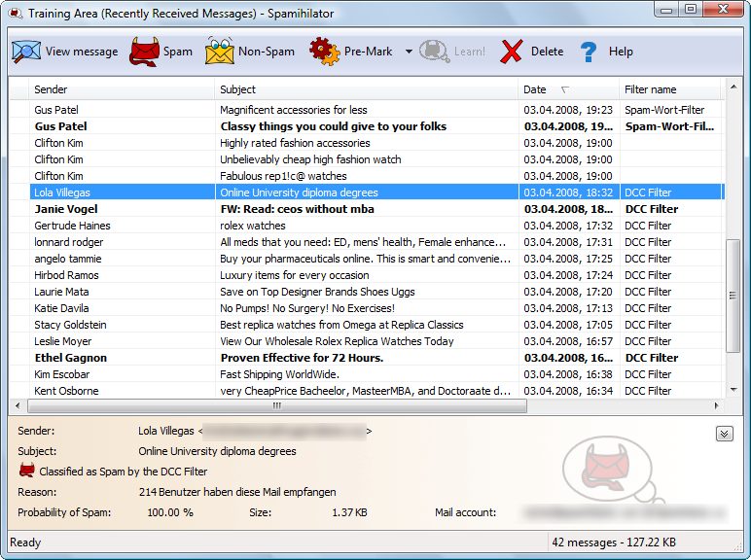Click the Delete toolbar label

pyautogui.click(x=547, y=52)
